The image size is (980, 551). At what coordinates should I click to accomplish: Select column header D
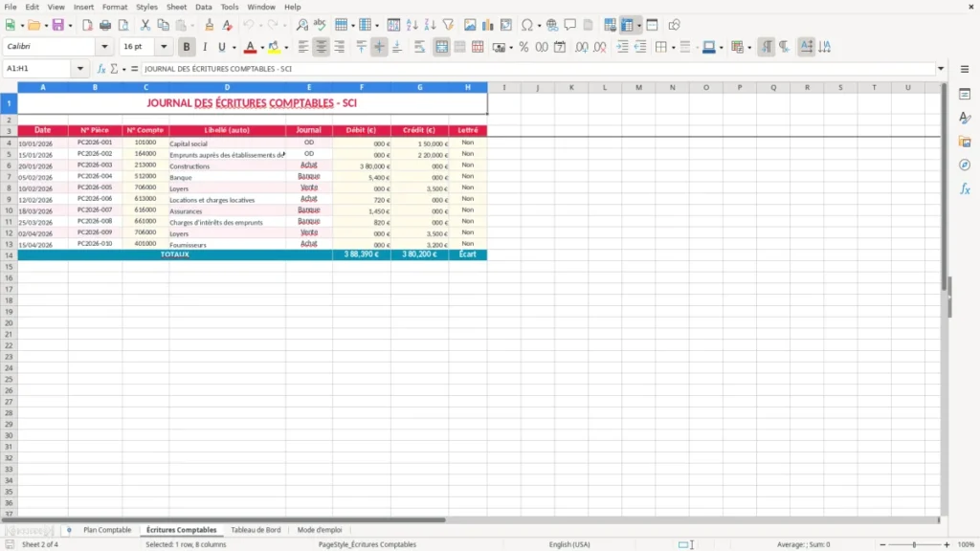[227, 87]
